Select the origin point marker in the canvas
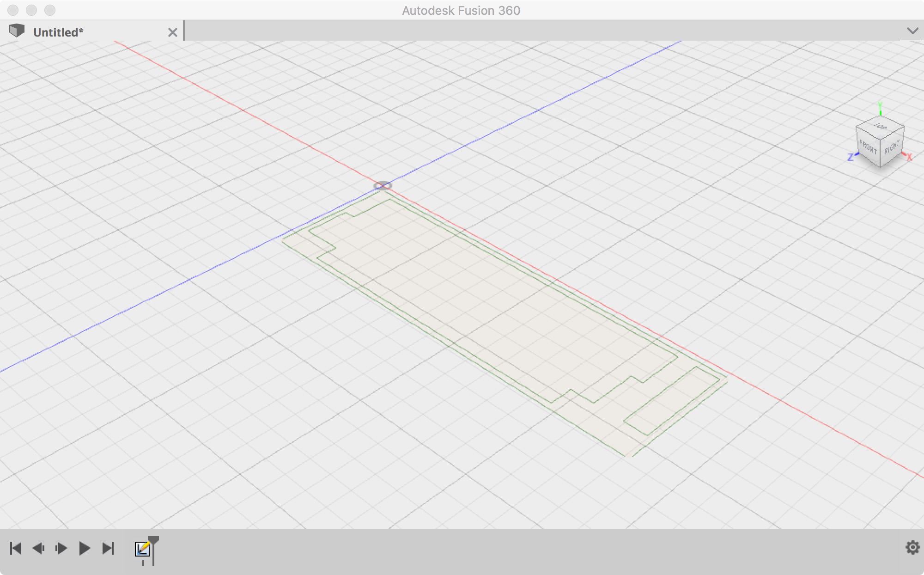The height and width of the screenshot is (575, 924). [x=383, y=186]
